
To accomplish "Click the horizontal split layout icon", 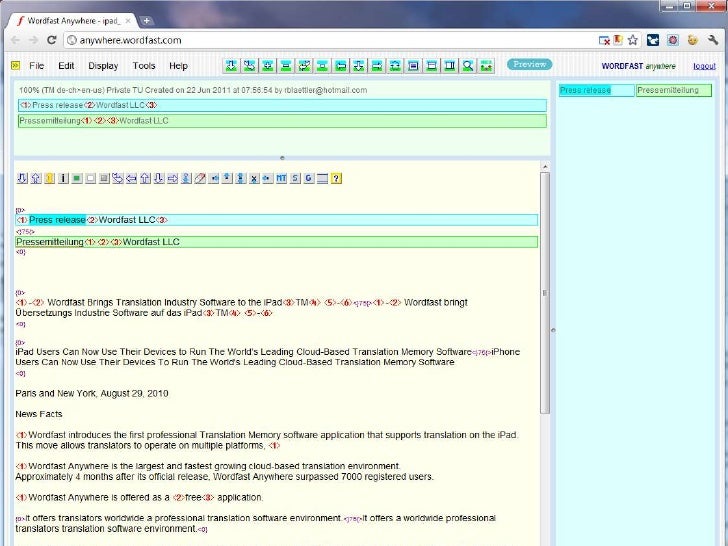I will (431, 66).
